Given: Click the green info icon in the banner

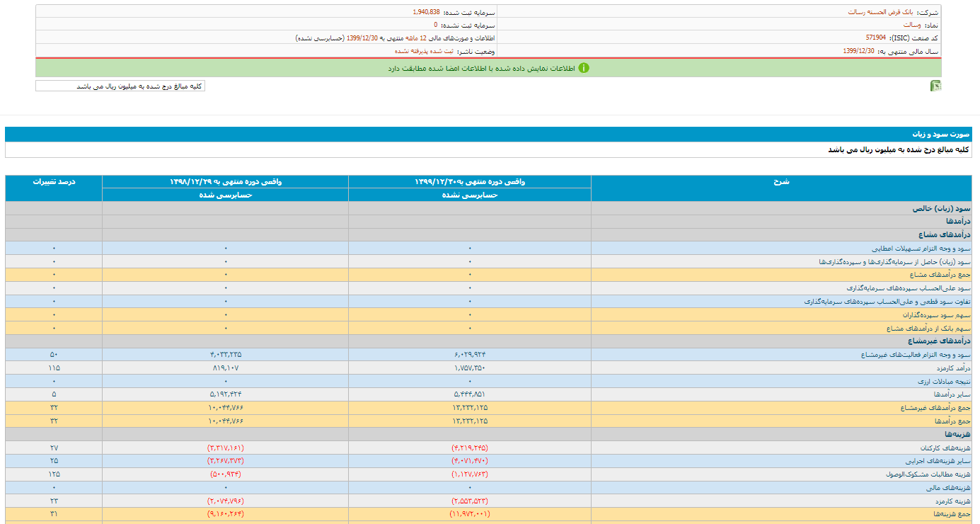Looking at the screenshot, I should coord(583,68).
